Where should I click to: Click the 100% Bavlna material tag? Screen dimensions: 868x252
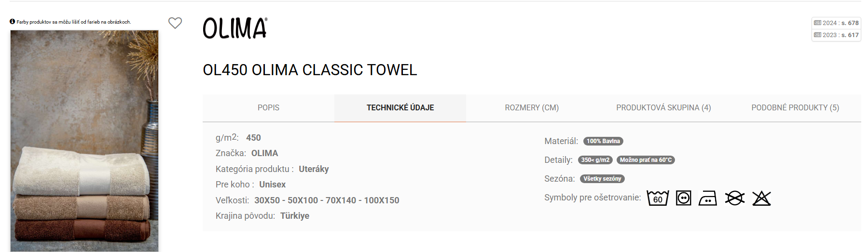coord(603,141)
